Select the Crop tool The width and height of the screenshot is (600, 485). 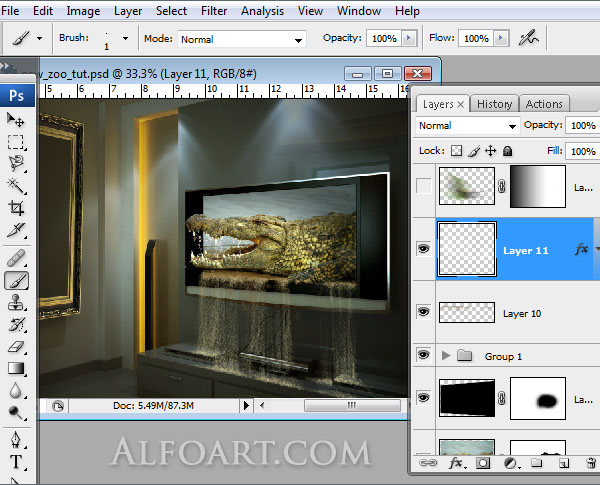16,208
